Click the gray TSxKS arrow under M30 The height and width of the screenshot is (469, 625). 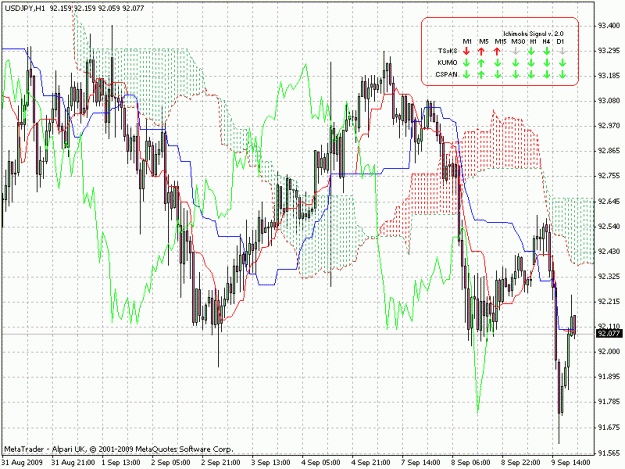[515, 51]
